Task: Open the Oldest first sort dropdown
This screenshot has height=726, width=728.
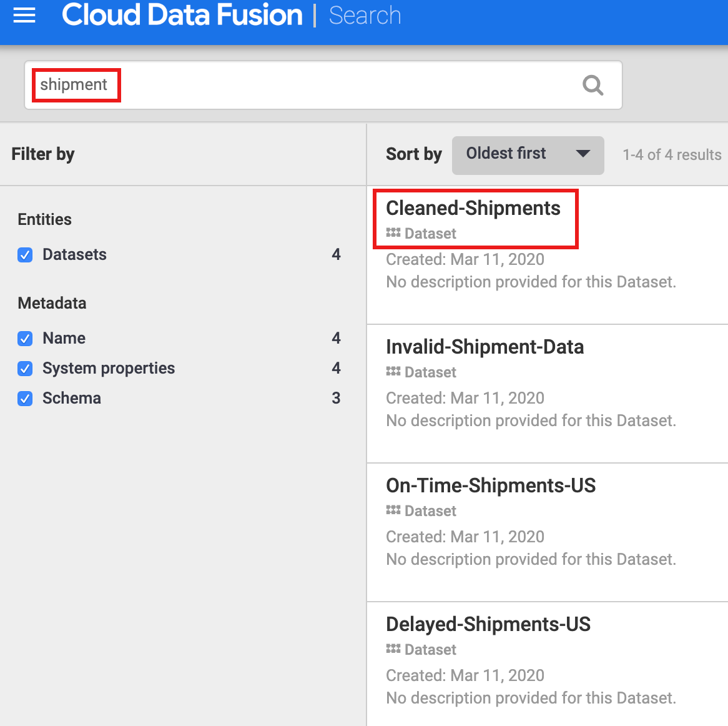Action: click(506, 154)
